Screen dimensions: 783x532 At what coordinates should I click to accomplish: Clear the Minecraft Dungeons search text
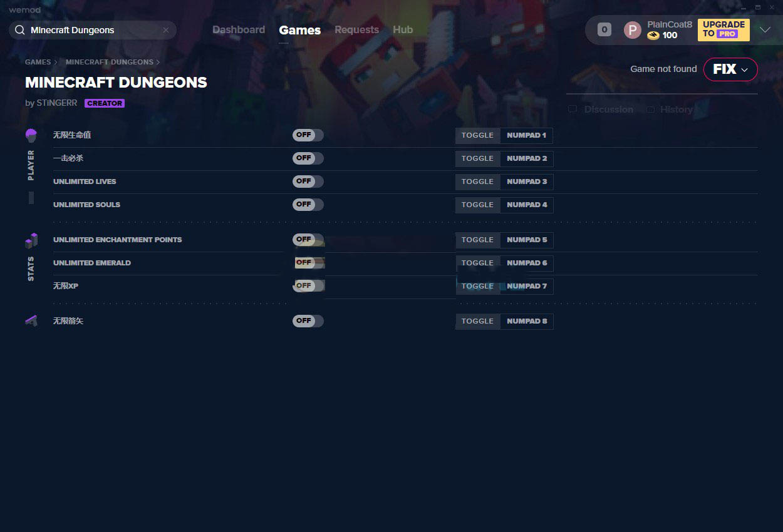pos(166,30)
